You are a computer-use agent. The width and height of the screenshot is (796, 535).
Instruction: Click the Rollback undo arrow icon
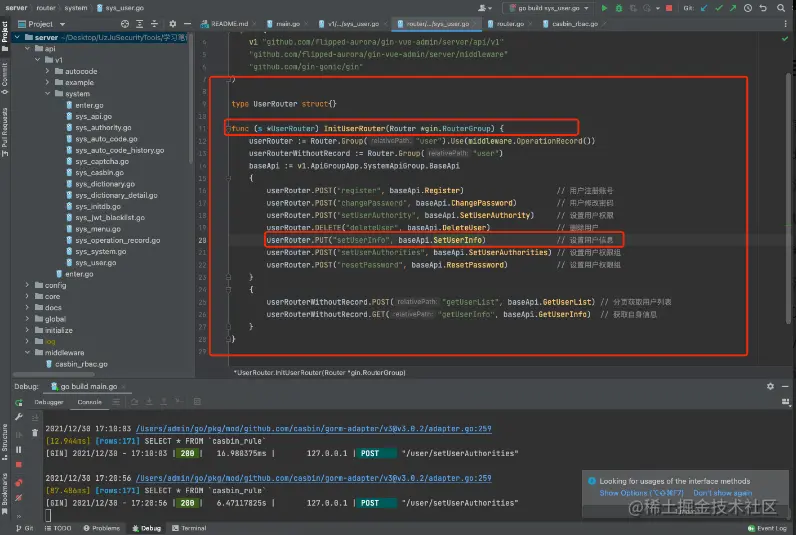tap(762, 8)
